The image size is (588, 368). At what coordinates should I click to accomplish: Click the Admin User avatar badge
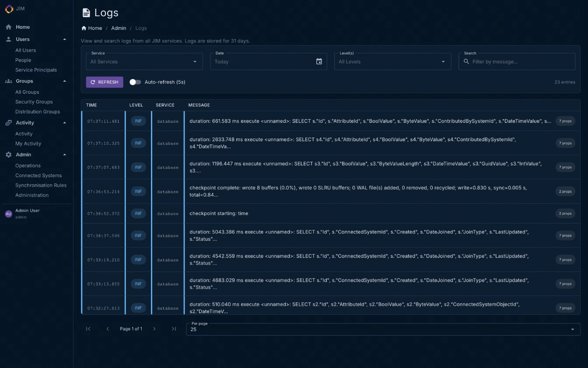(x=8, y=214)
